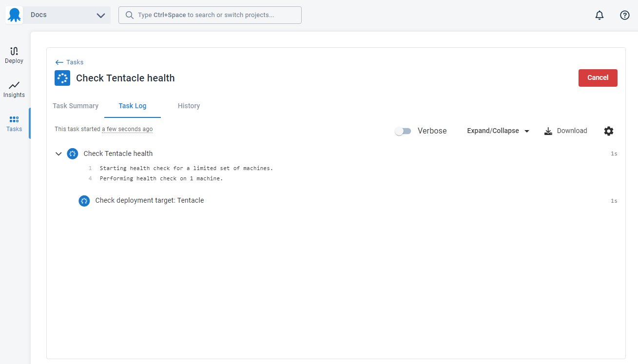Click the 'a few seconds ago' timestamp
The height and width of the screenshot is (364, 638).
[x=127, y=130]
